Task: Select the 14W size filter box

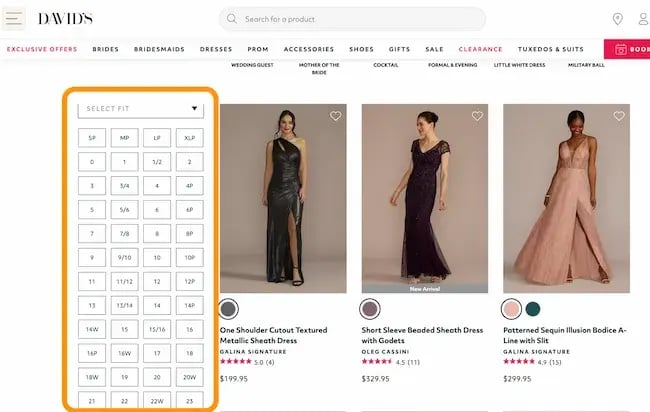Action: pyautogui.click(x=92, y=328)
